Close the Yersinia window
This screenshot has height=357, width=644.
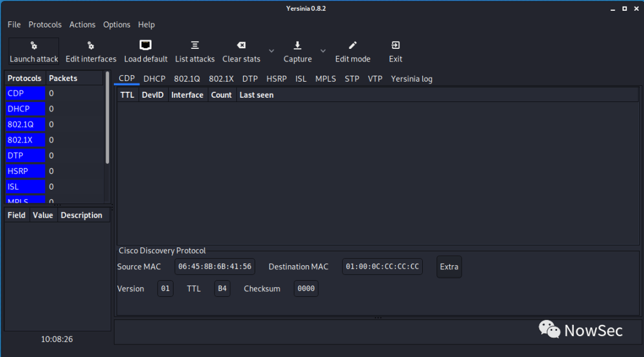[636, 8]
